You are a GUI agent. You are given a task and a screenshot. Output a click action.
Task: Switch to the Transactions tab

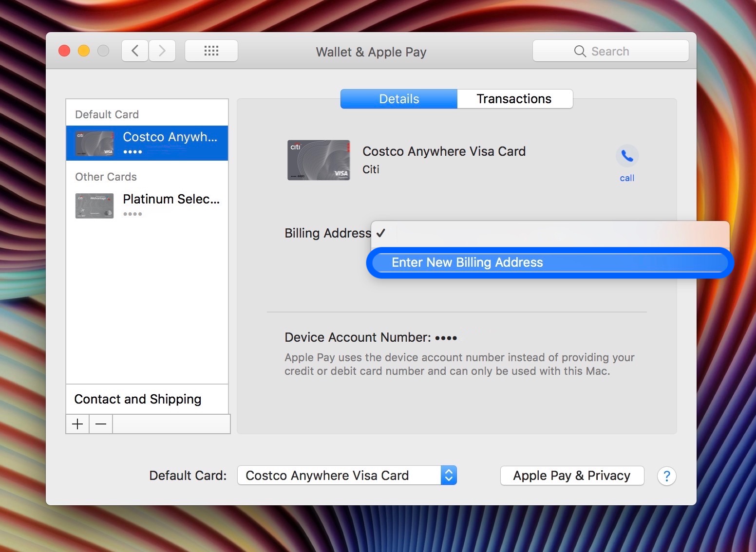pyautogui.click(x=514, y=99)
